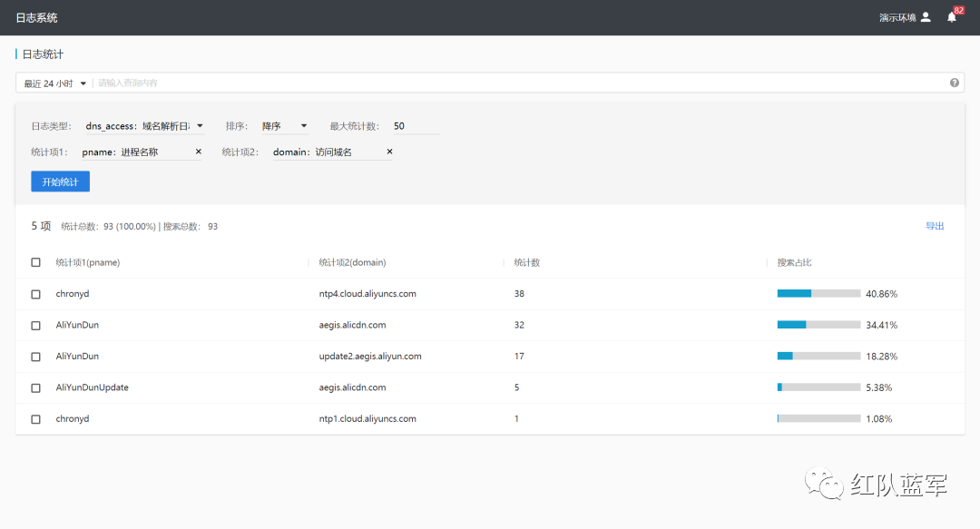Open the 日志类型 dns_access dropdown

coord(143,126)
